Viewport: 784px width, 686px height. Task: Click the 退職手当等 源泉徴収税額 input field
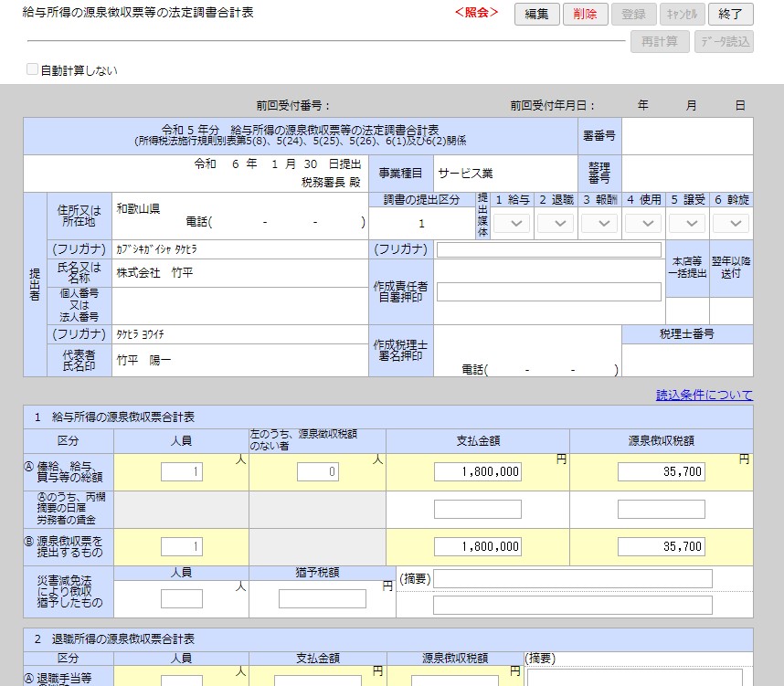click(x=454, y=681)
